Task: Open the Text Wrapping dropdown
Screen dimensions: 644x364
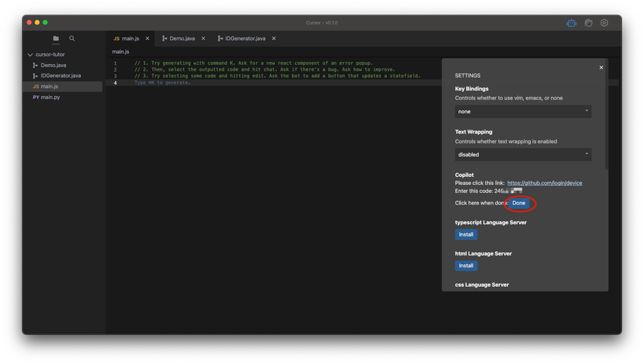Action: tap(523, 155)
